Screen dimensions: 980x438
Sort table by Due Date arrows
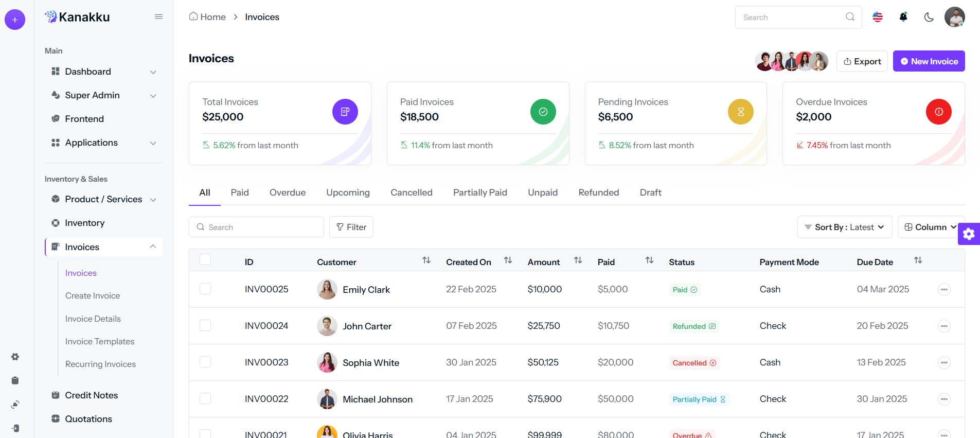pos(918,260)
